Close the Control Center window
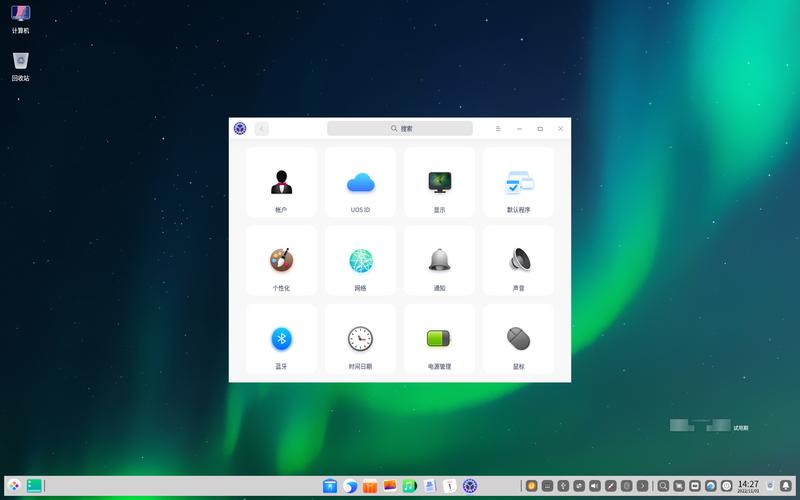The height and width of the screenshot is (500, 800). click(x=560, y=129)
